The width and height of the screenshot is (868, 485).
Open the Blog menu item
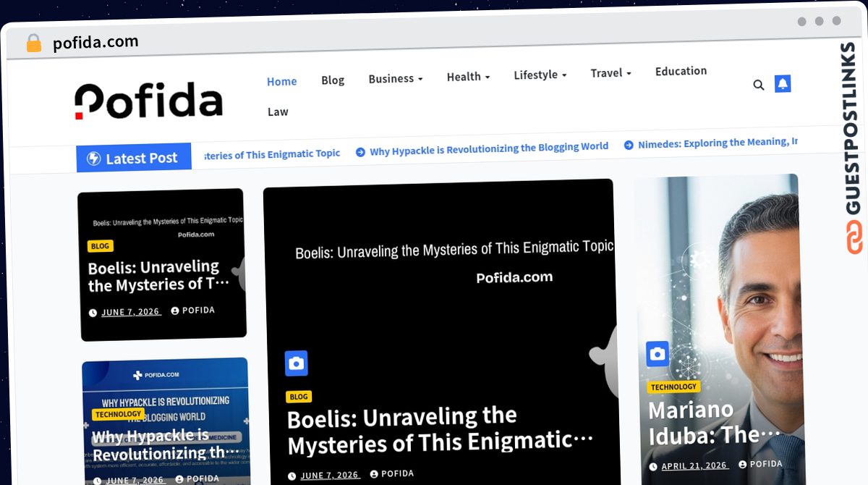point(333,80)
